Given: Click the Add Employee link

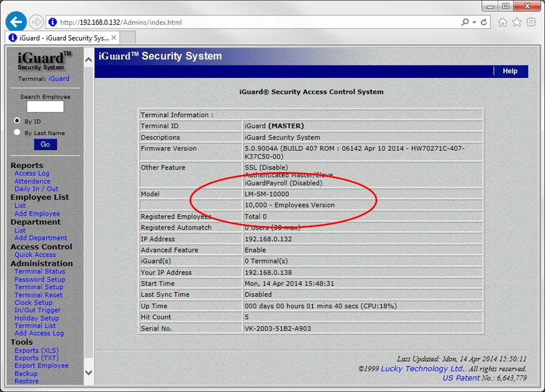Looking at the screenshot, I should click(x=37, y=213).
